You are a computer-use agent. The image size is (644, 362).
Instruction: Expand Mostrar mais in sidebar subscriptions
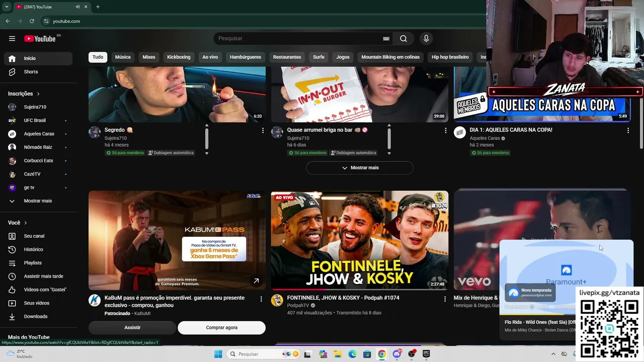click(38, 201)
